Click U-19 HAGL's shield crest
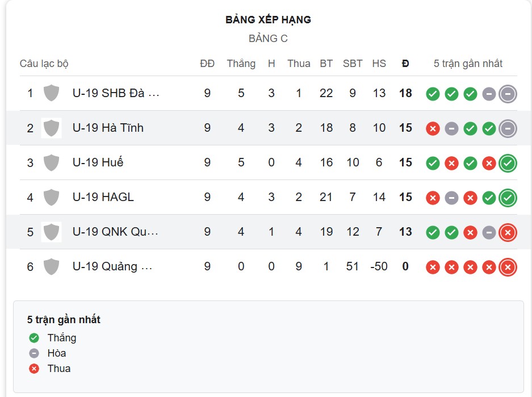 pos(51,197)
